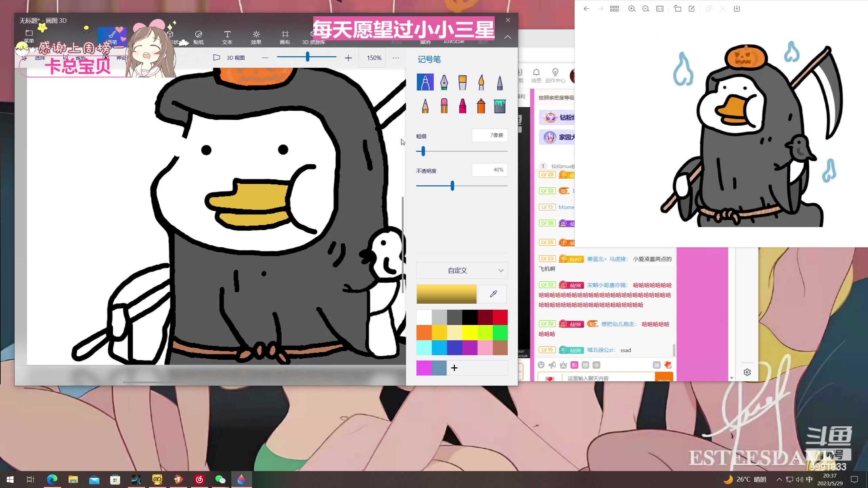Add a new custom color with plus
This screenshot has width=868, height=488.
click(x=454, y=368)
